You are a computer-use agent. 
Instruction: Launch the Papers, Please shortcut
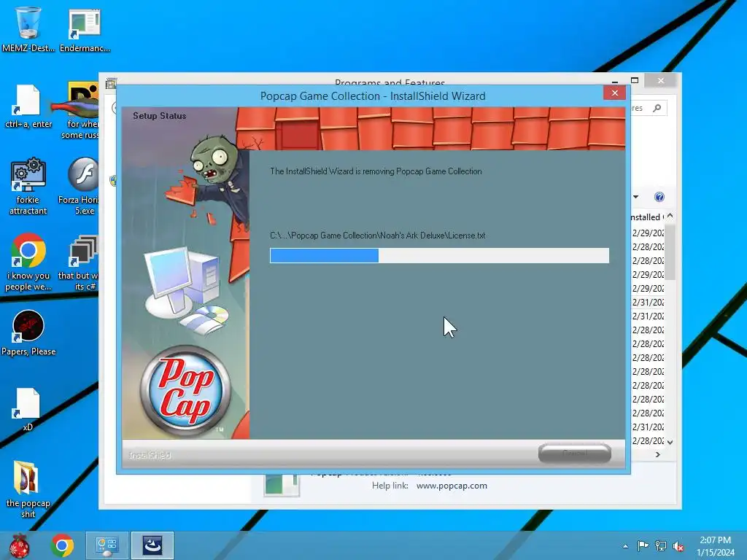click(28, 332)
